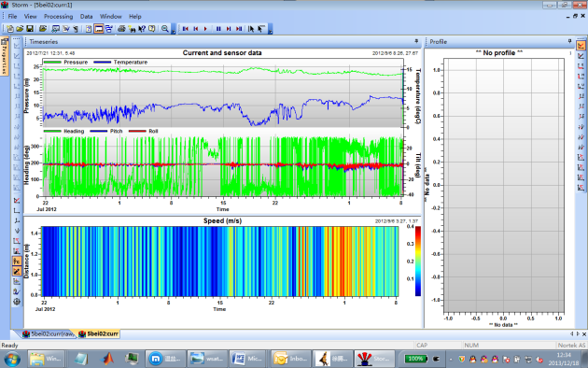The width and height of the screenshot is (588, 368).
Task: Pin the Timeseries panel
Action: [x=416, y=41]
